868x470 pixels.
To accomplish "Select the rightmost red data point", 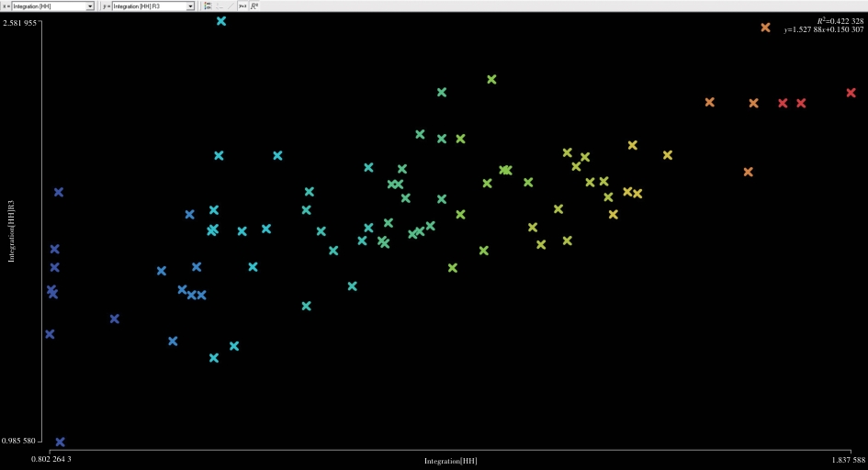I will click(851, 93).
